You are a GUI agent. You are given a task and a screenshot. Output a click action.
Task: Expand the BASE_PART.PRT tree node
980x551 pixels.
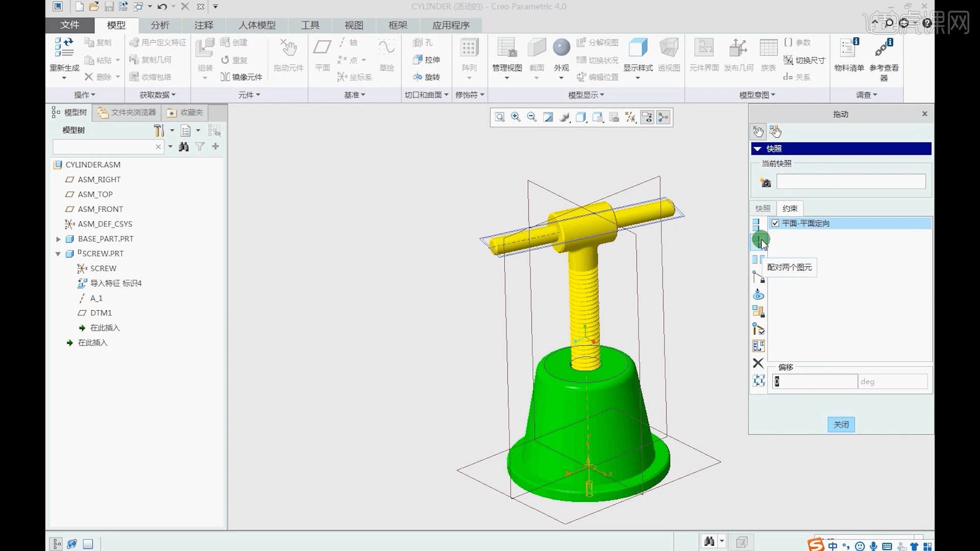pos(58,239)
